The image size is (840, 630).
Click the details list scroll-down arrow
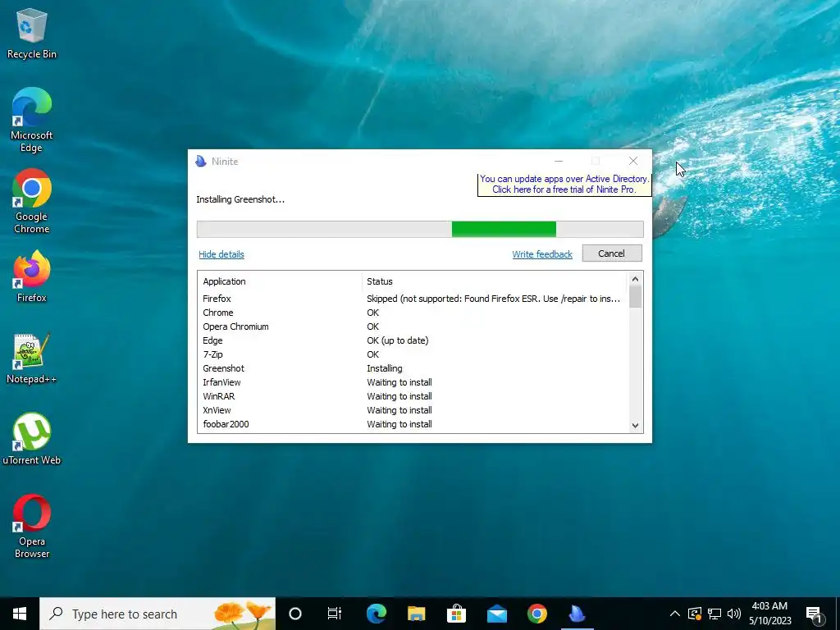[636, 426]
